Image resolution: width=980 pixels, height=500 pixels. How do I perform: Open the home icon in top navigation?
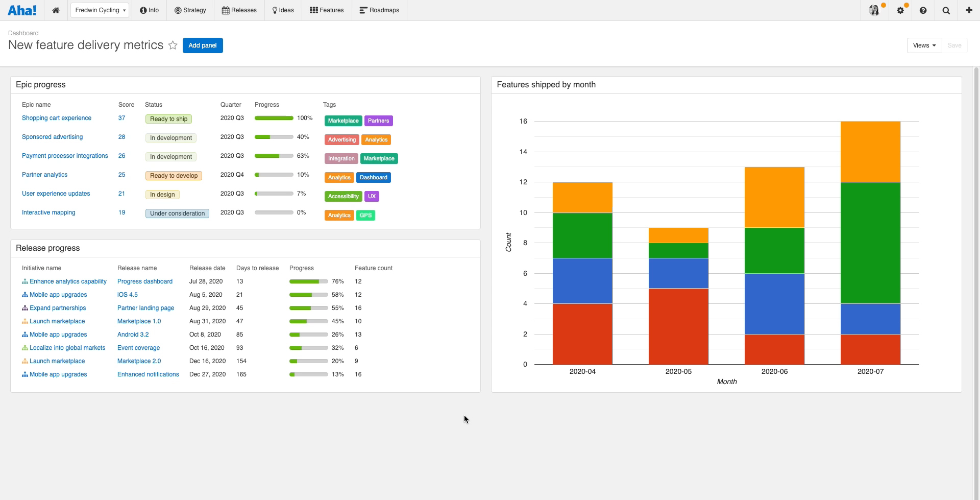point(56,10)
